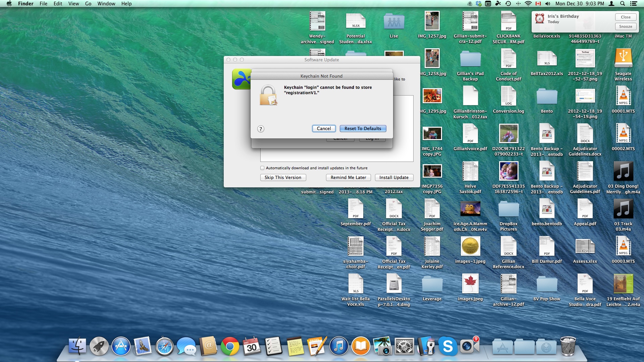Snooze the Iris's Birthday reminder

tap(625, 26)
